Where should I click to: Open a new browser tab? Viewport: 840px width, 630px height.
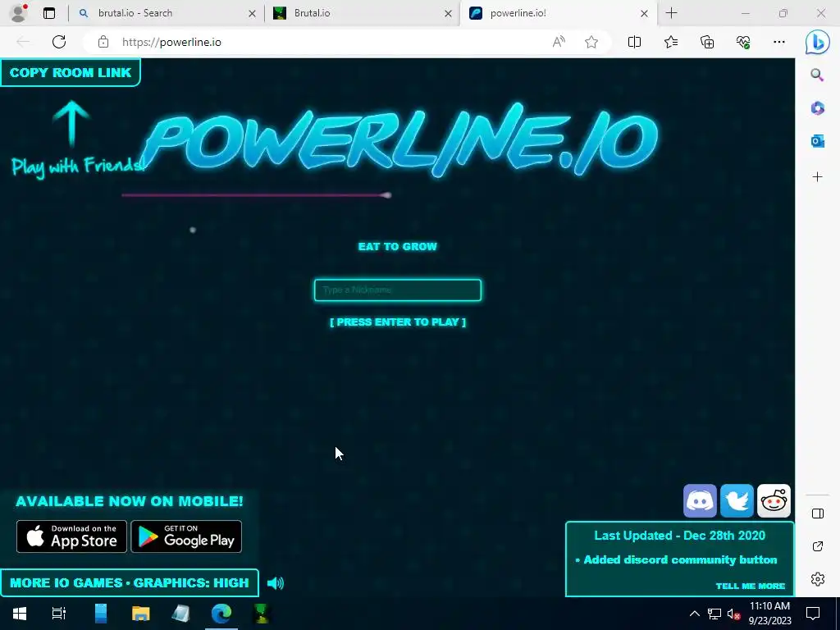click(671, 13)
